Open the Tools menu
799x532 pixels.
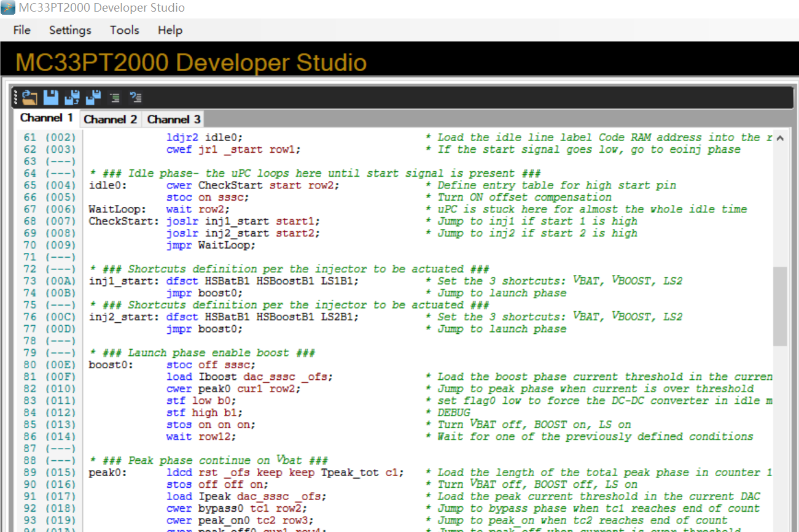(x=124, y=29)
